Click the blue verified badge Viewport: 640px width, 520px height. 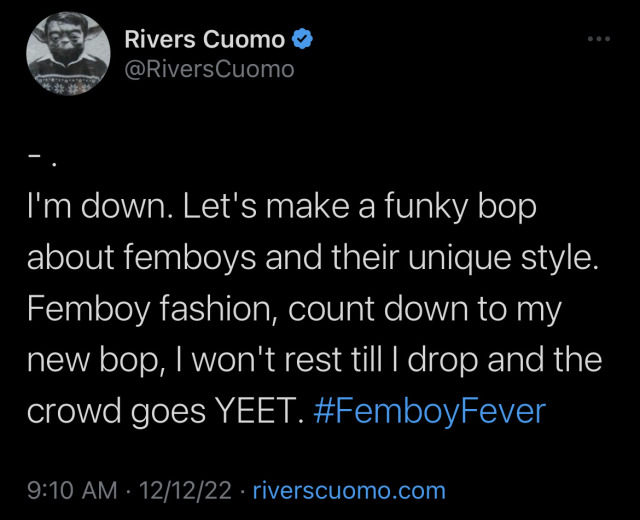[303, 40]
